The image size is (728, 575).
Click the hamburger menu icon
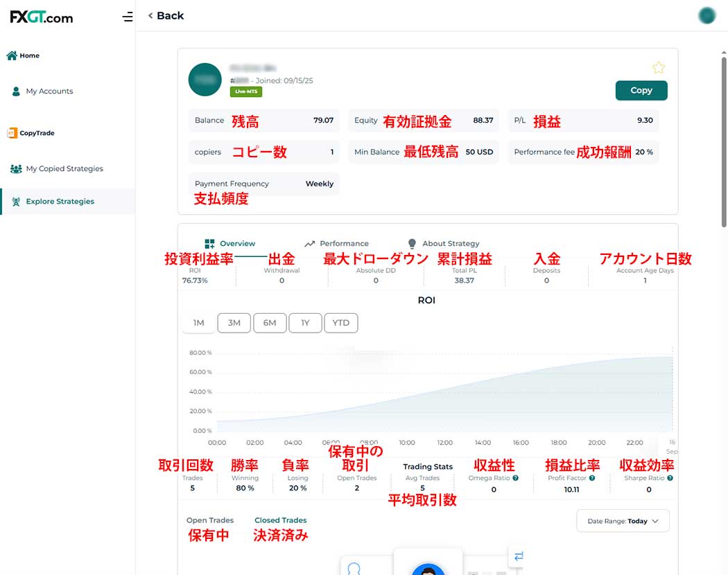[127, 17]
